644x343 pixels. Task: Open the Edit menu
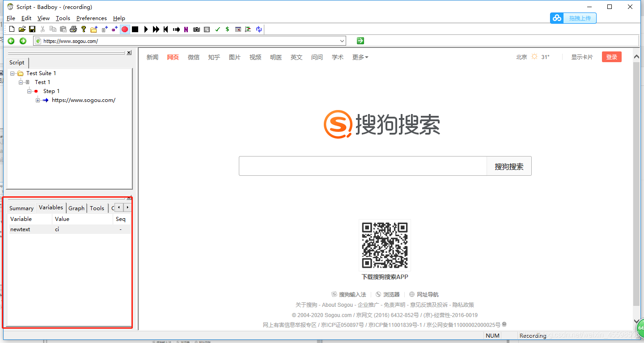pos(26,18)
